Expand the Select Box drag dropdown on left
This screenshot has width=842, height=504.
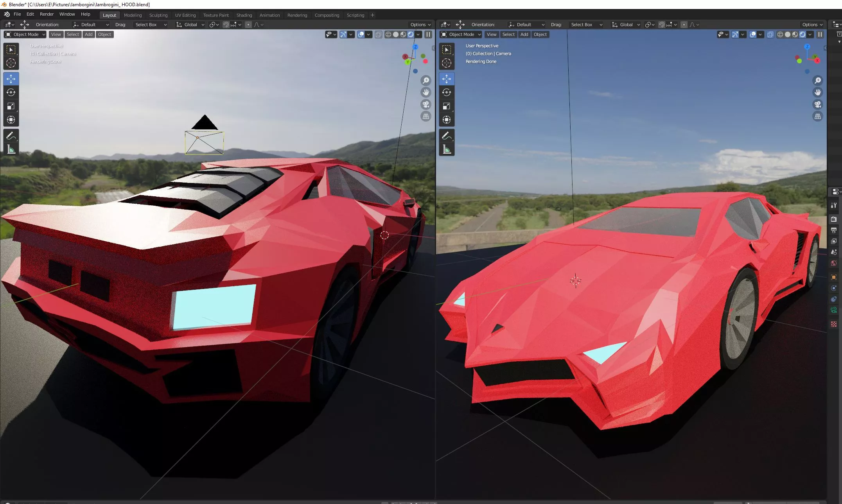pyautogui.click(x=151, y=25)
